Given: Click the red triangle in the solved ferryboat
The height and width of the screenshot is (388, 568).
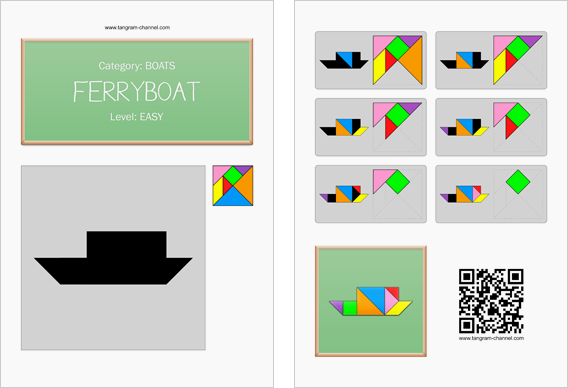Looking at the screenshot, I should (393, 292).
